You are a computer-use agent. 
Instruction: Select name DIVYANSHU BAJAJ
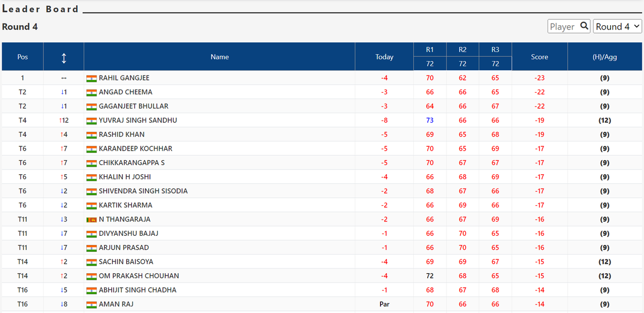[x=128, y=234]
